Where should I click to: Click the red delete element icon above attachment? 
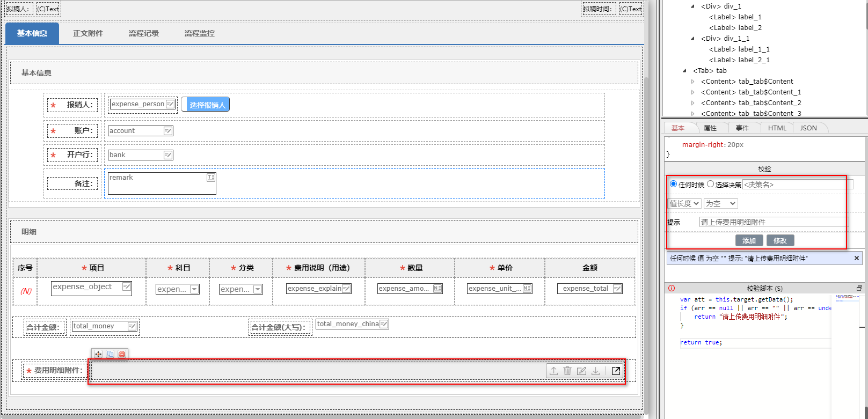[x=122, y=354]
